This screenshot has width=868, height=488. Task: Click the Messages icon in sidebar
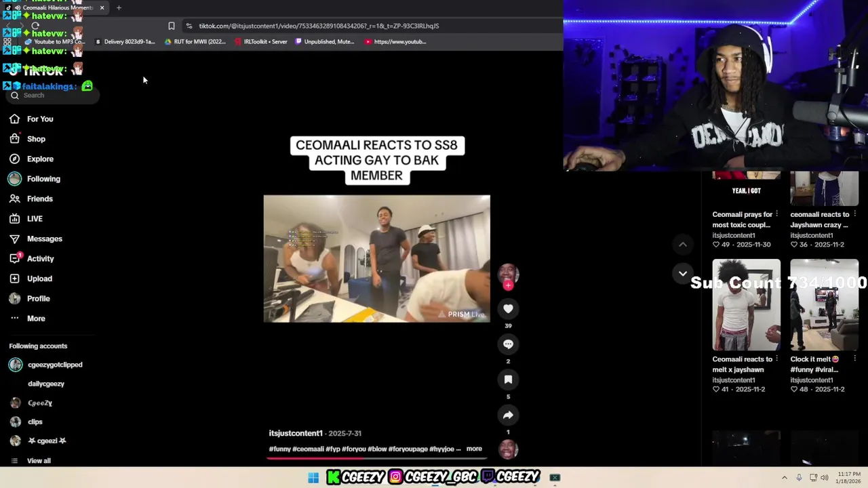click(x=14, y=239)
